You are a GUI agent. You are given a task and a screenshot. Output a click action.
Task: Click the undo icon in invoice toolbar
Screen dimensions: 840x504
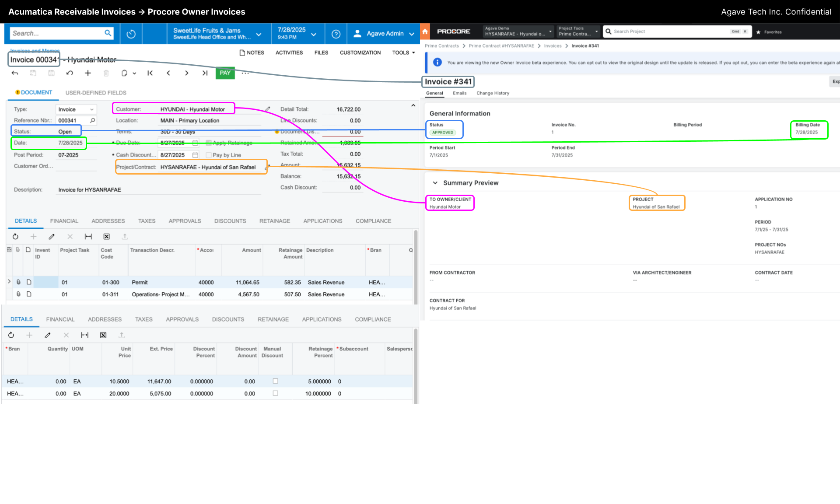point(70,73)
